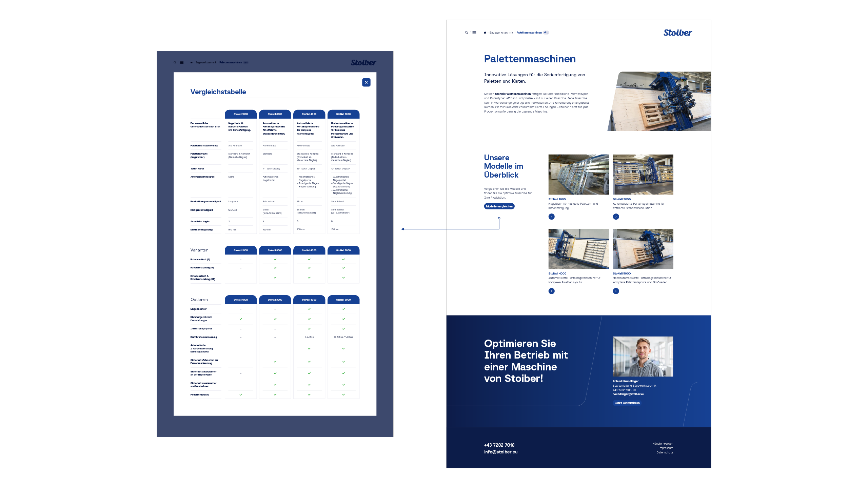
Task: Click the StoNail 5000 title link under its thumbnail
Action: pos(622,273)
